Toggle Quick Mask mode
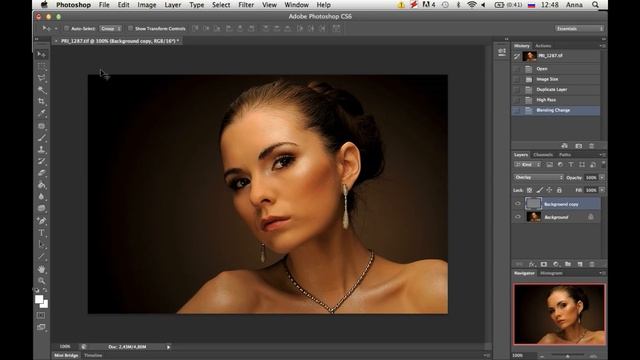The width and height of the screenshot is (640, 360). (x=41, y=316)
